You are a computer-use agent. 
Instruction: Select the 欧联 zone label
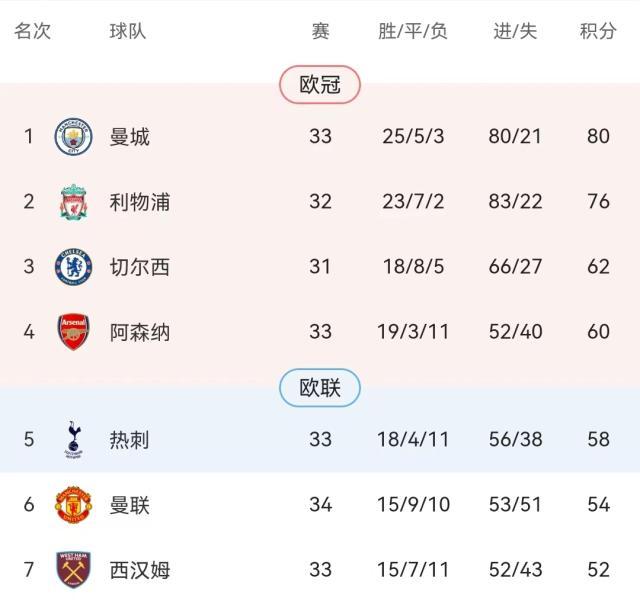click(x=320, y=388)
